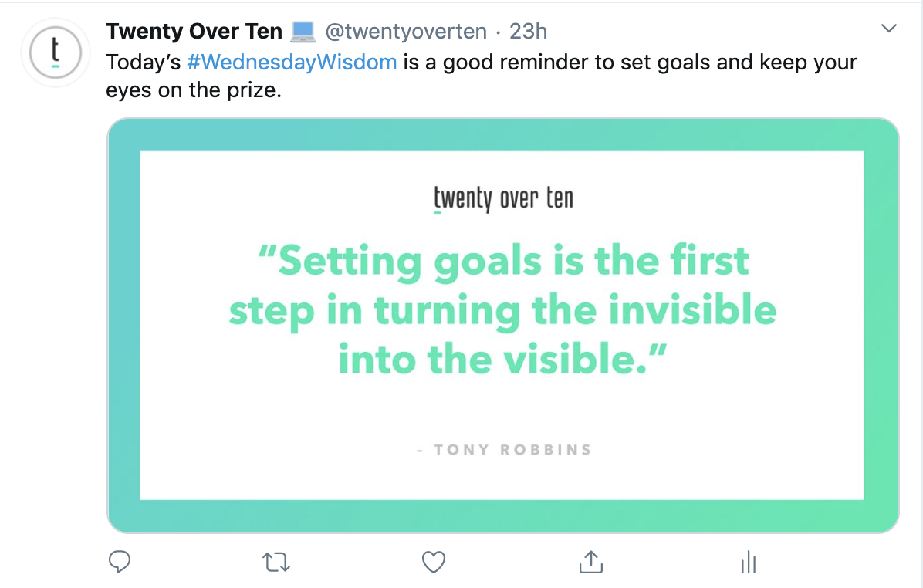This screenshot has width=923, height=588.
Task: Like the tweet with the heart icon
Action: [434, 562]
